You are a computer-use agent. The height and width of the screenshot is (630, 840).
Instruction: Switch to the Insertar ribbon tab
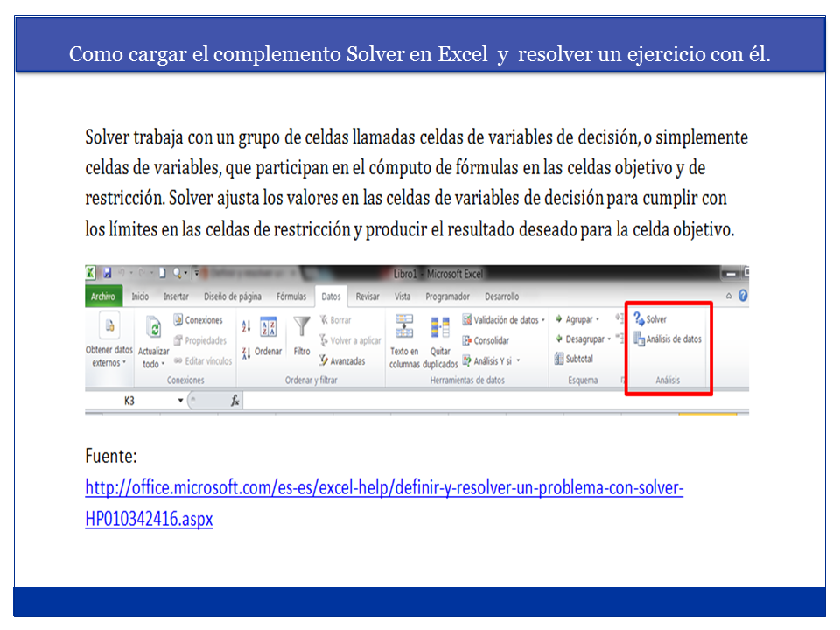tap(176, 297)
